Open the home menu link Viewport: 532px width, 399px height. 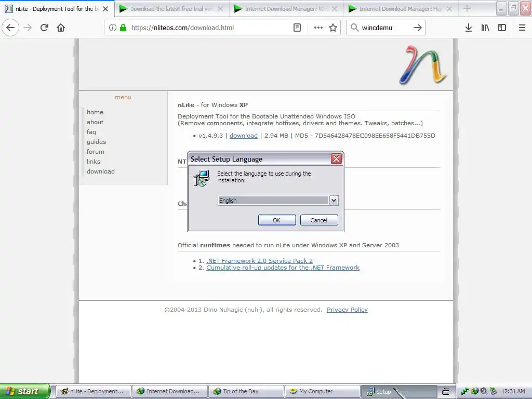click(x=95, y=112)
